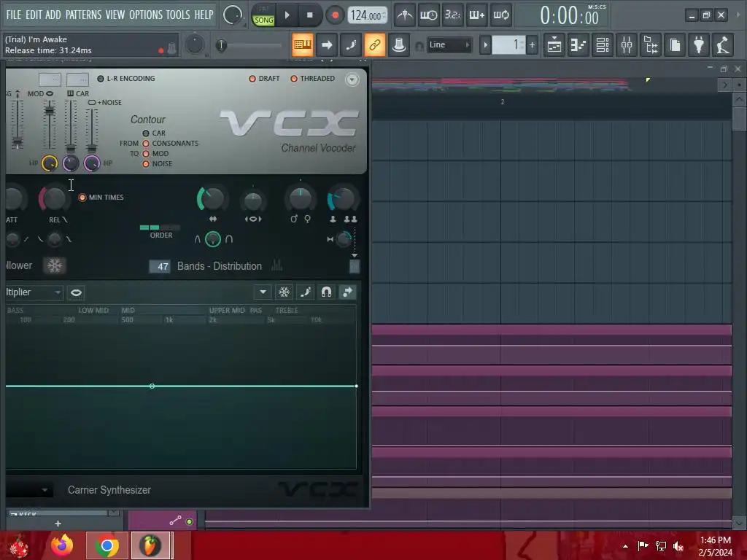Open the EDIT menu
Viewport: 747px width, 560px height.
(x=34, y=15)
